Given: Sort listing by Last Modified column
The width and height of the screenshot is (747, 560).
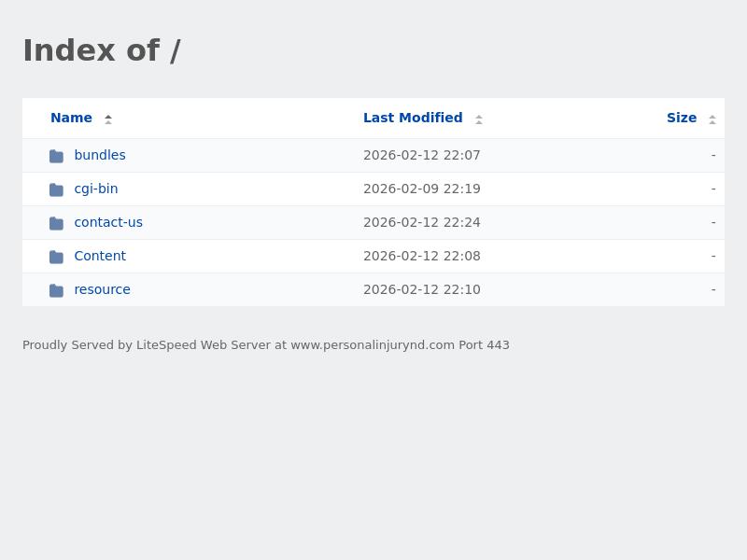Looking at the screenshot, I should pos(413,118).
